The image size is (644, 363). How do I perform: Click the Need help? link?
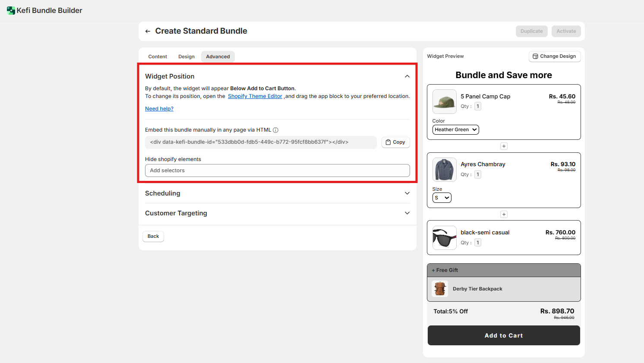[x=159, y=109]
